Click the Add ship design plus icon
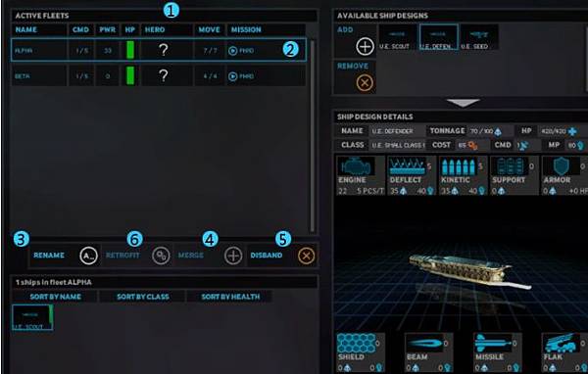Viewport: 588px width, 374px height. click(x=365, y=47)
